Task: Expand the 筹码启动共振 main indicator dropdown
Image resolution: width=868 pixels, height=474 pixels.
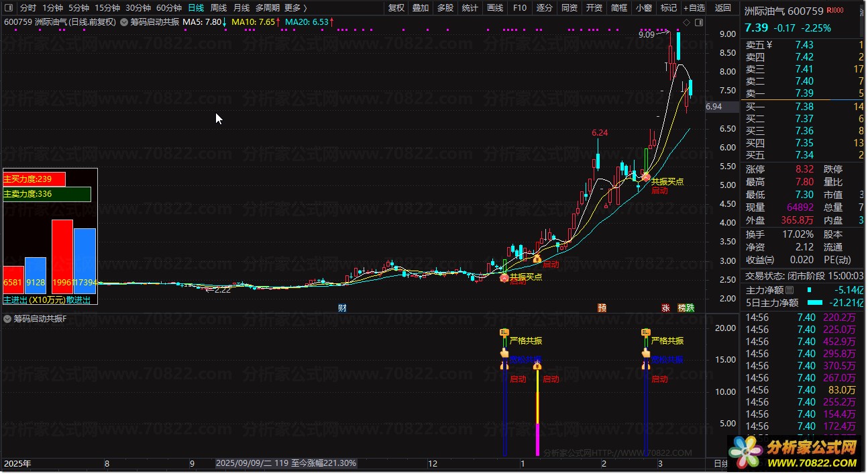Action: point(124,22)
